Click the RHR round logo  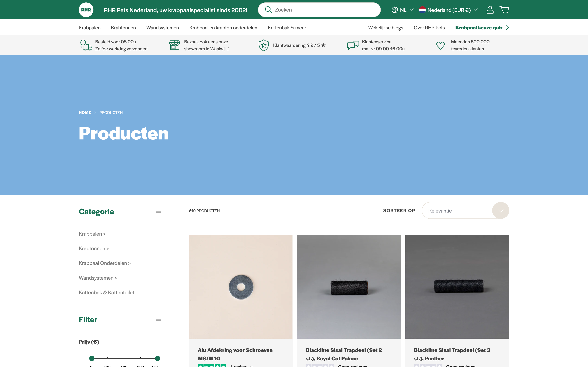(86, 10)
